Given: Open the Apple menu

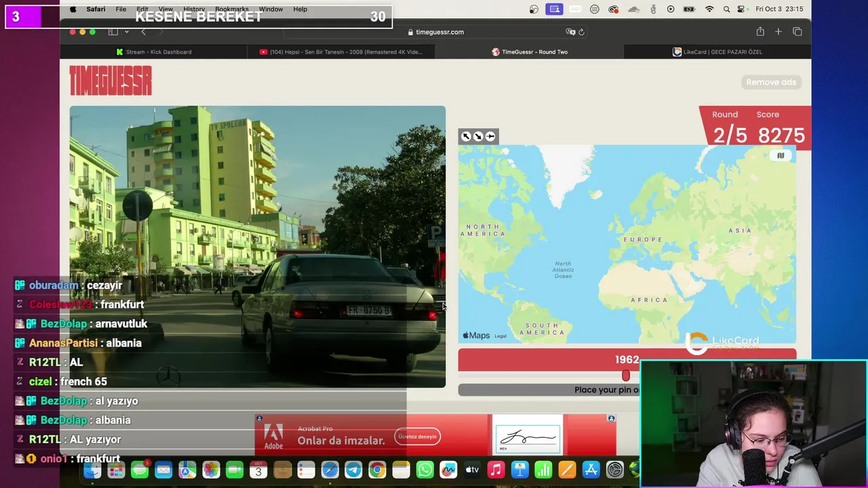Looking at the screenshot, I should click(73, 9).
